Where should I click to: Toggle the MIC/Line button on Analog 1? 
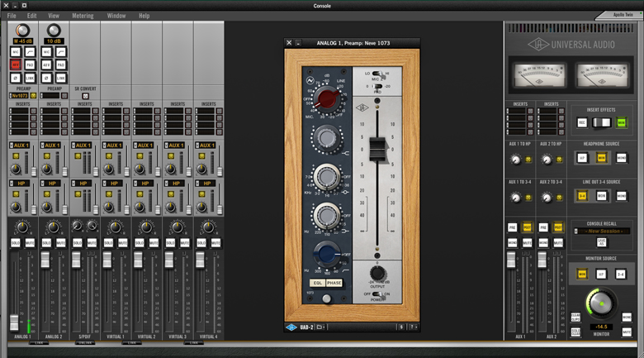click(15, 52)
